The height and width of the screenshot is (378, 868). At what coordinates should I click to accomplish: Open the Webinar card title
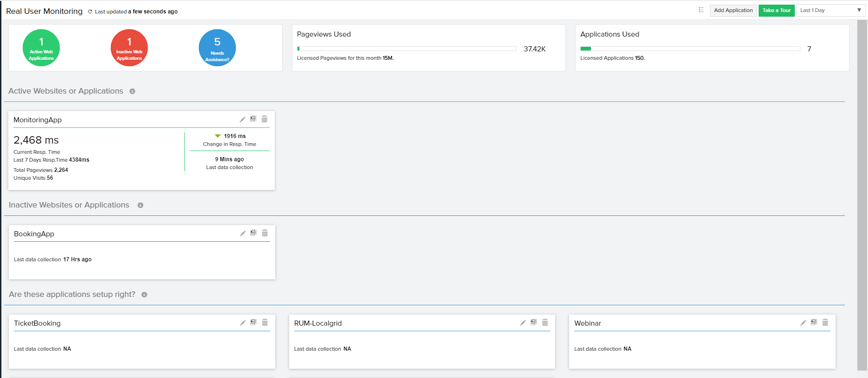coord(588,323)
